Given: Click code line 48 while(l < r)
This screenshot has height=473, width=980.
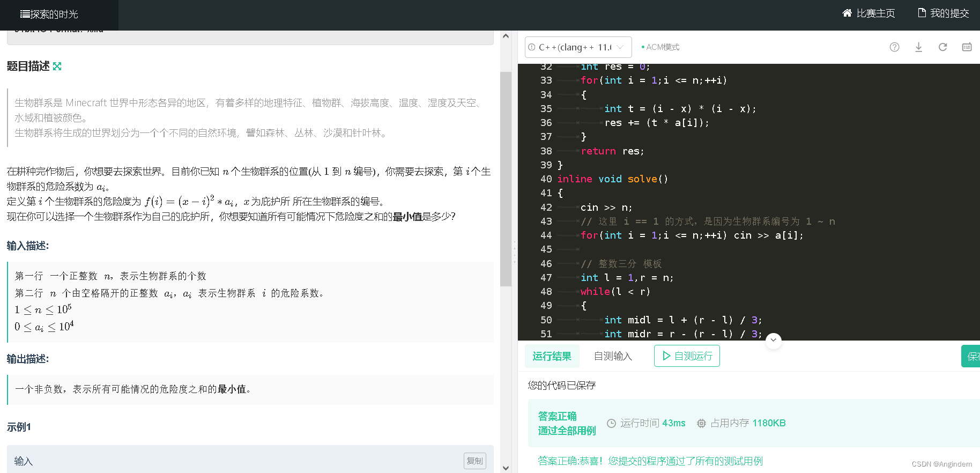Looking at the screenshot, I should [615, 292].
